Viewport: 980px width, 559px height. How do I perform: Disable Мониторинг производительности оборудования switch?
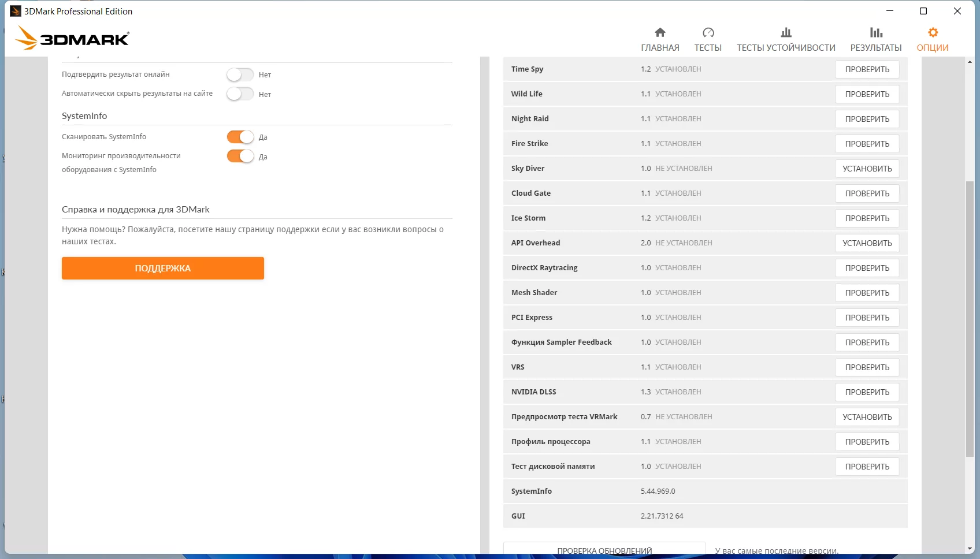coord(240,156)
